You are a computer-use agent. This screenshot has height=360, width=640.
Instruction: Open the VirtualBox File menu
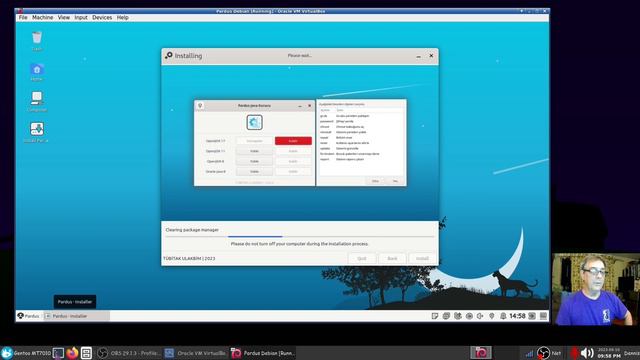pyautogui.click(x=23, y=18)
